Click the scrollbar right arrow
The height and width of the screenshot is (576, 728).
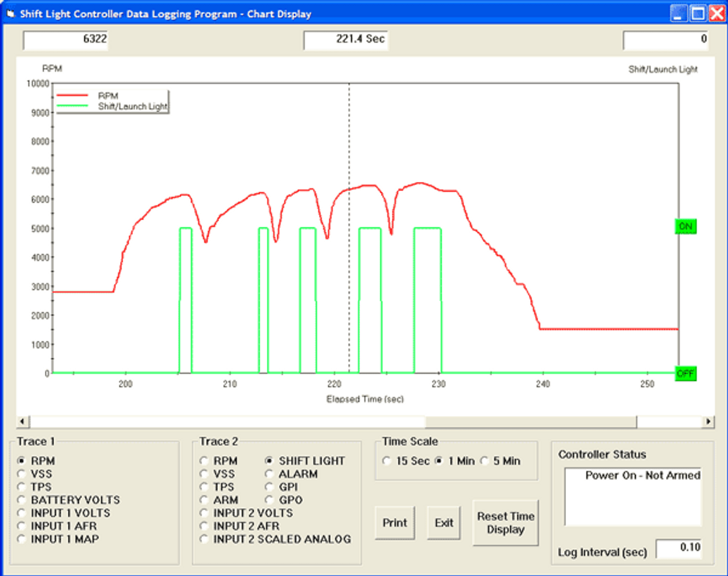708,421
